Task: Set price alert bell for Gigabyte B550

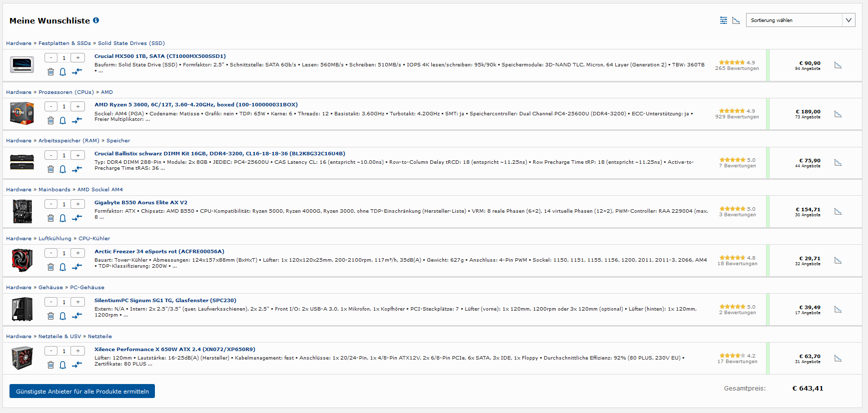Action: (x=63, y=218)
